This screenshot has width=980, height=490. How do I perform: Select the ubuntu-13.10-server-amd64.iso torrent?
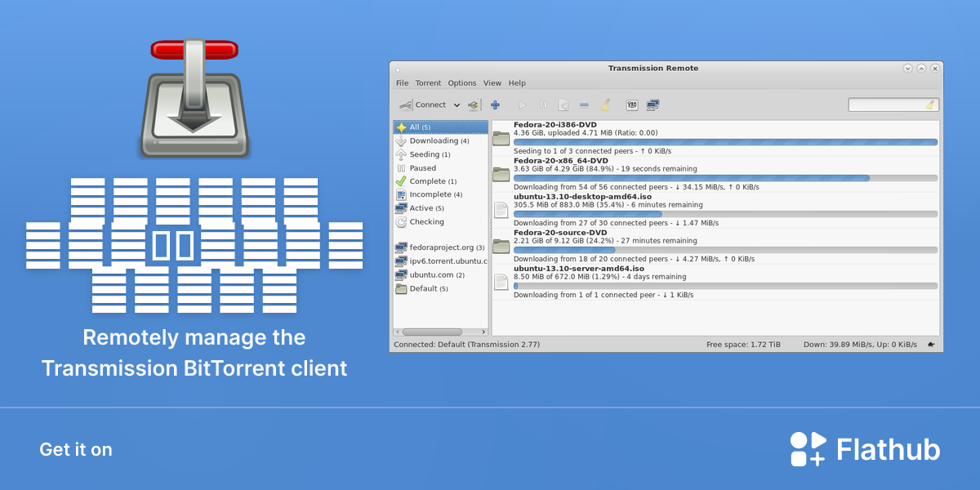[715, 282]
